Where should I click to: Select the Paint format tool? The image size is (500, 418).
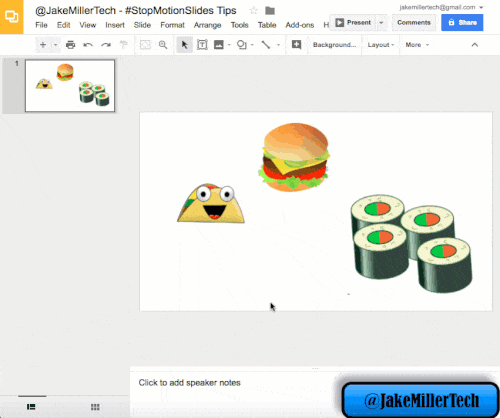[124, 45]
